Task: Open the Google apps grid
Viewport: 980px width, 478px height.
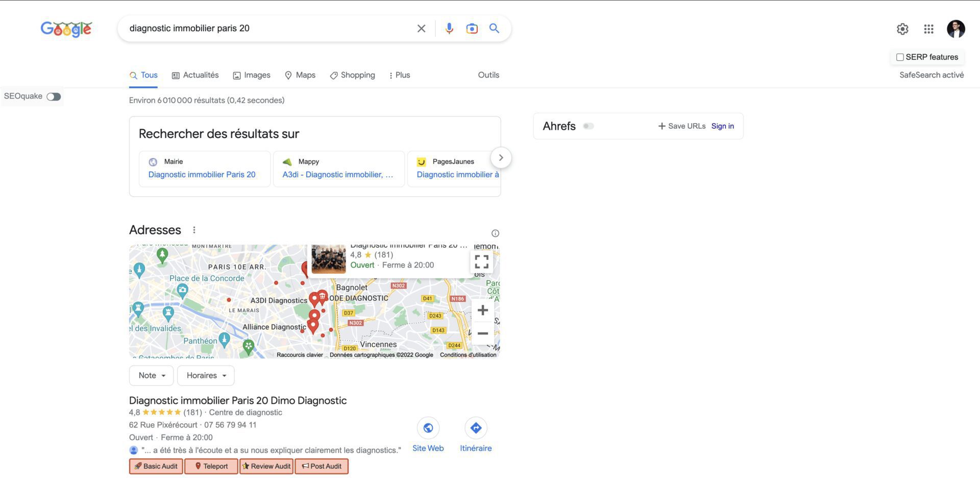Action: coord(929,29)
